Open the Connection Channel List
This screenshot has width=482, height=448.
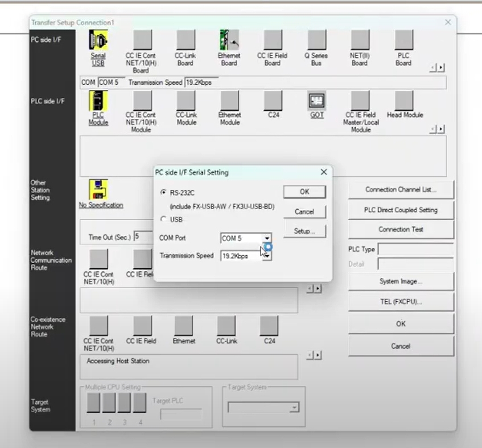(x=401, y=190)
